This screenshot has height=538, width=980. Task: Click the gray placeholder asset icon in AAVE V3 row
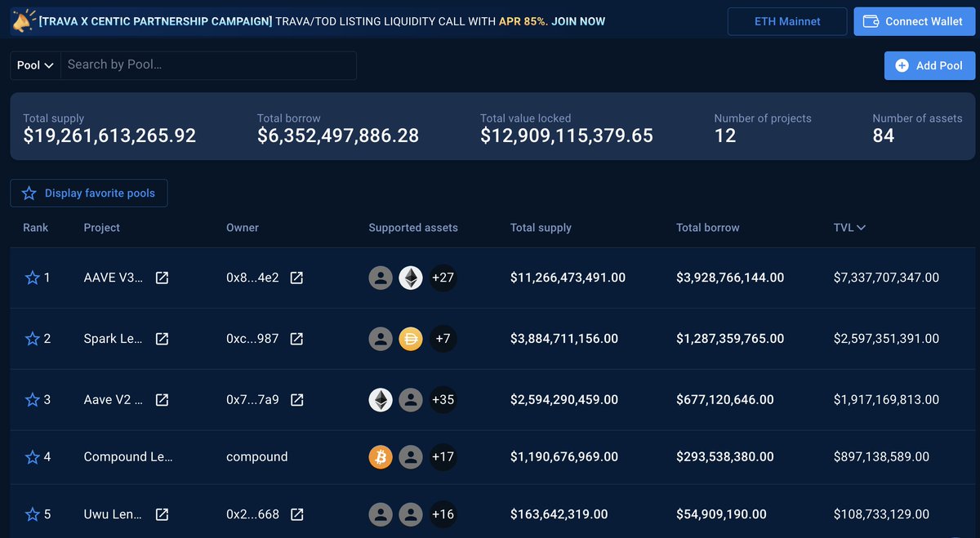click(x=381, y=278)
